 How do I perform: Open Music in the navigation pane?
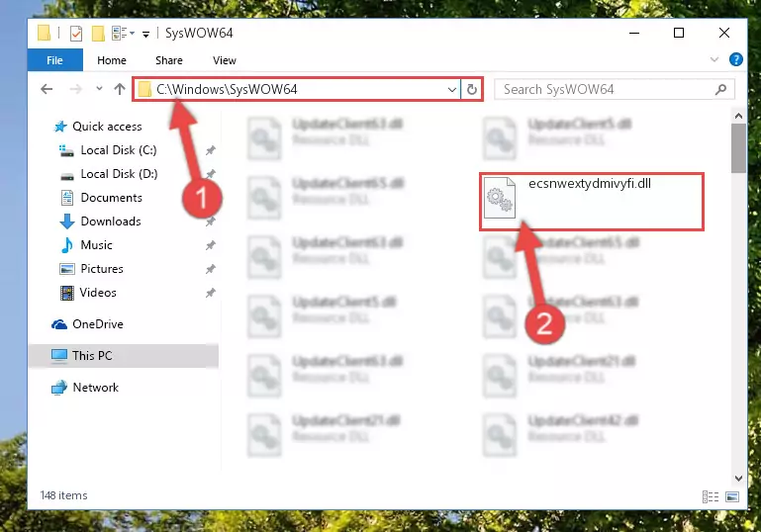96,245
